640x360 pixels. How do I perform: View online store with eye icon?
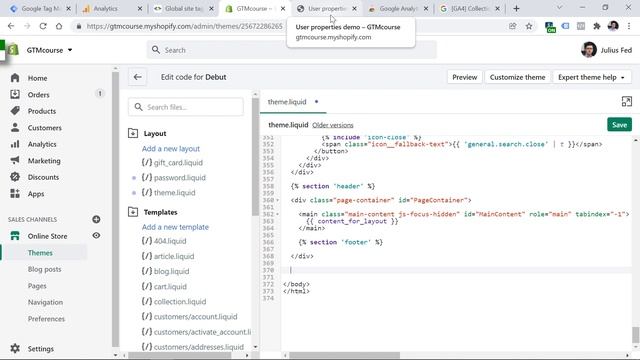coord(96,236)
